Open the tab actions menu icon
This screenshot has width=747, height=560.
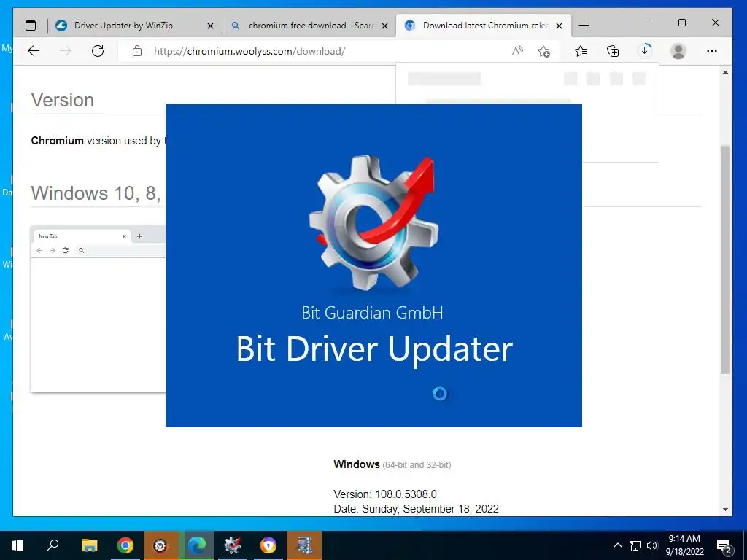click(31, 26)
